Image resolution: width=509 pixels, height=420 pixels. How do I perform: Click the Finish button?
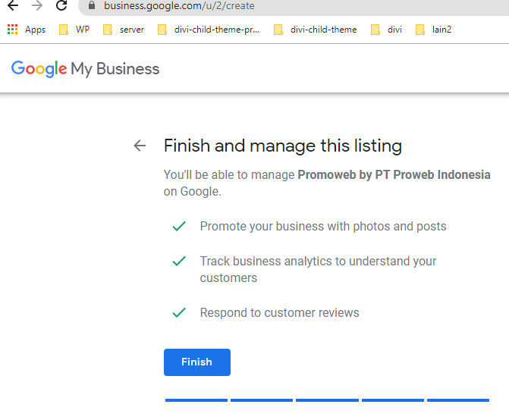click(x=197, y=362)
